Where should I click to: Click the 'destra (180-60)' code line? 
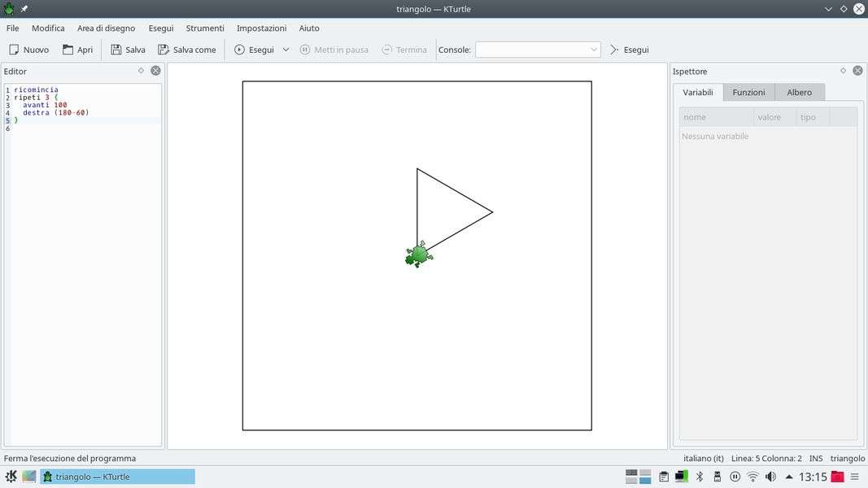click(x=56, y=113)
